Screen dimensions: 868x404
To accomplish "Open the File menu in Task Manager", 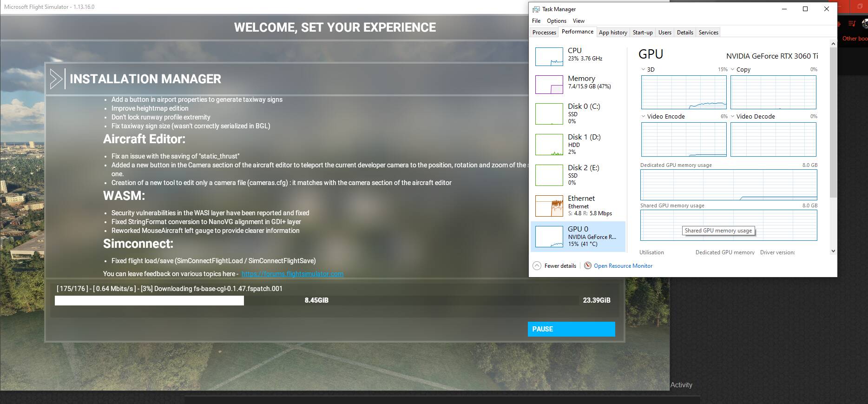I will click(536, 21).
